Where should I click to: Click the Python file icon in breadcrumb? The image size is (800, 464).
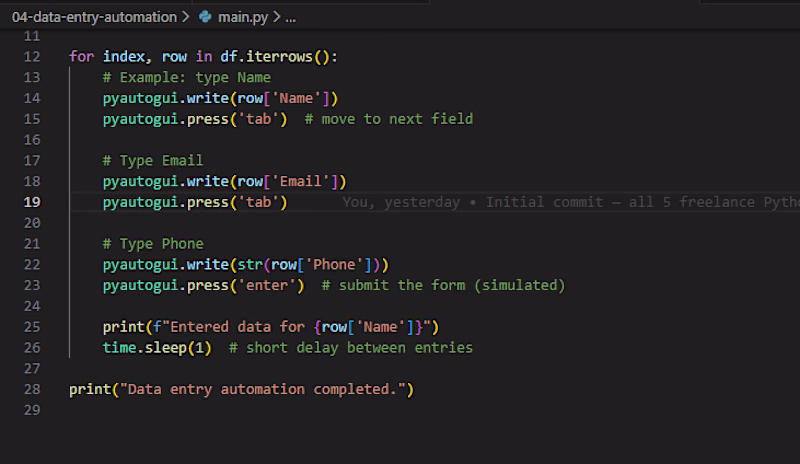206,17
